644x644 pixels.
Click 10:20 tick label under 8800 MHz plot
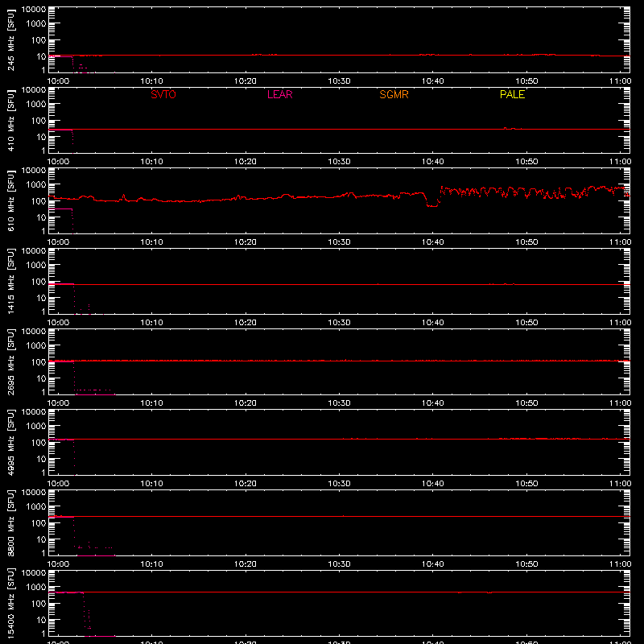coord(246,564)
